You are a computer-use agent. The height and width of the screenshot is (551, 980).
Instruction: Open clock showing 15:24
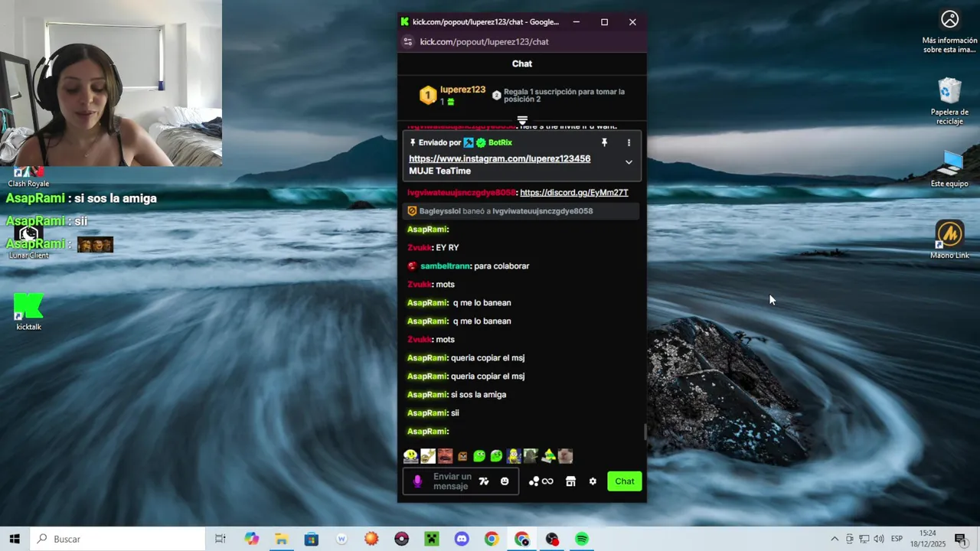pyautogui.click(x=928, y=539)
